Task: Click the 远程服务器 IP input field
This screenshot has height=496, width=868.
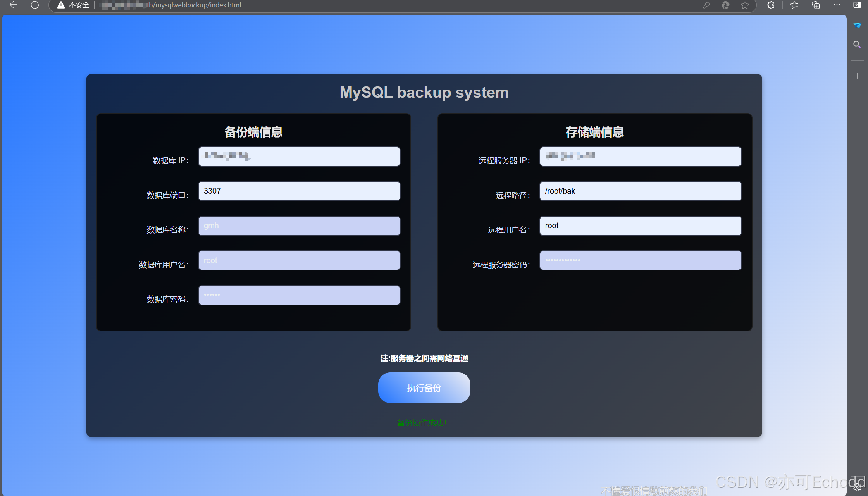Action: (x=641, y=157)
